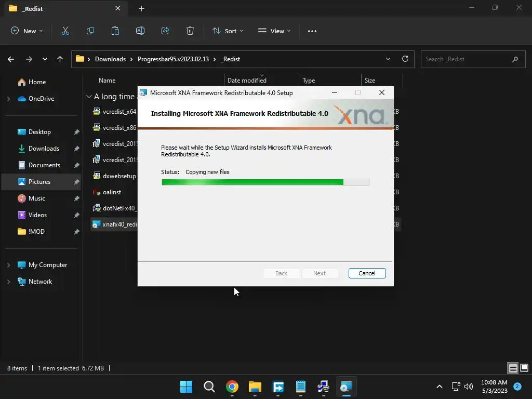This screenshot has height=399, width=532.
Task: Click Cancel in XNA setup dialog
Action: click(367, 273)
